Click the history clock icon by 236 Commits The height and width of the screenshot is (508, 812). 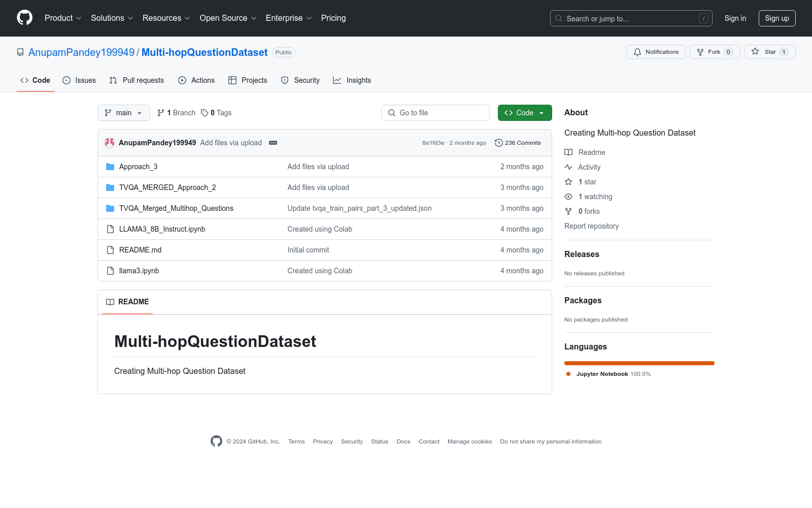[x=499, y=143]
